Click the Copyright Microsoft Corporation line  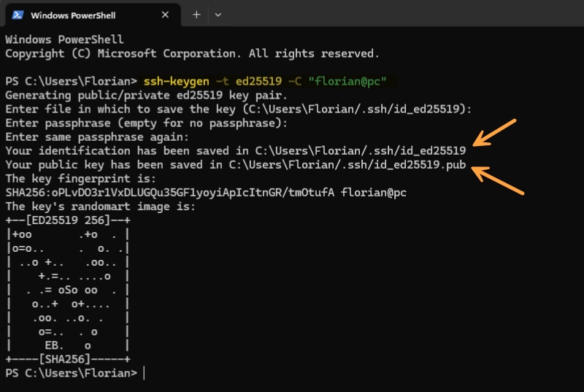click(192, 53)
